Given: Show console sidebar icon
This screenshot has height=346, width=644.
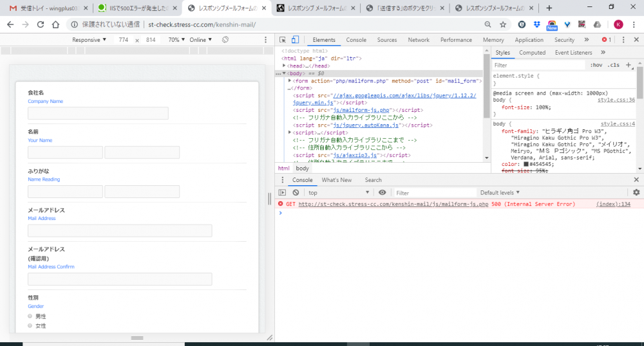Looking at the screenshot, I should tap(282, 193).
